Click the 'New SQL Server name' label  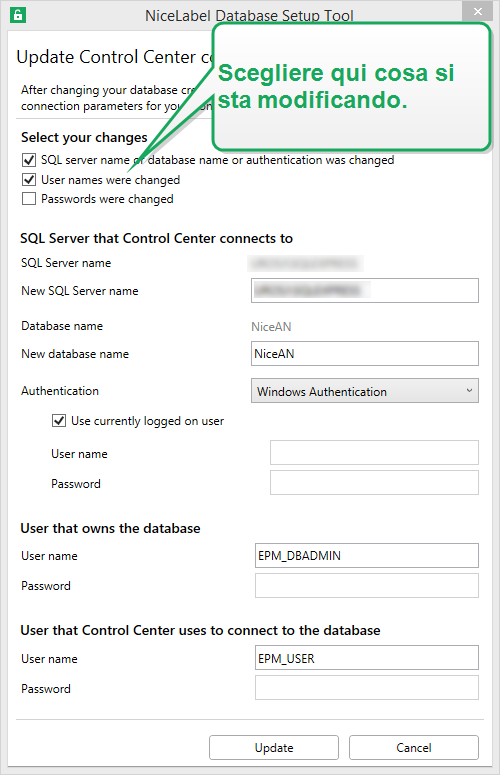(x=80, y=291)
